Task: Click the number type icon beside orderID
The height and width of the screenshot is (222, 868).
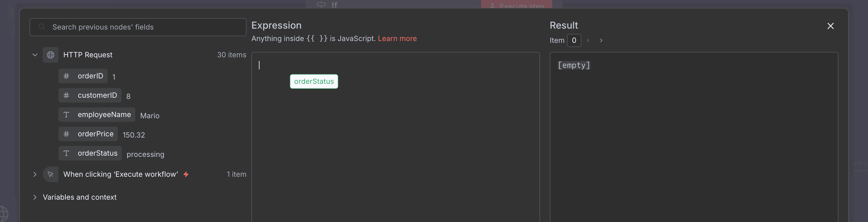Action: (66, 76)
